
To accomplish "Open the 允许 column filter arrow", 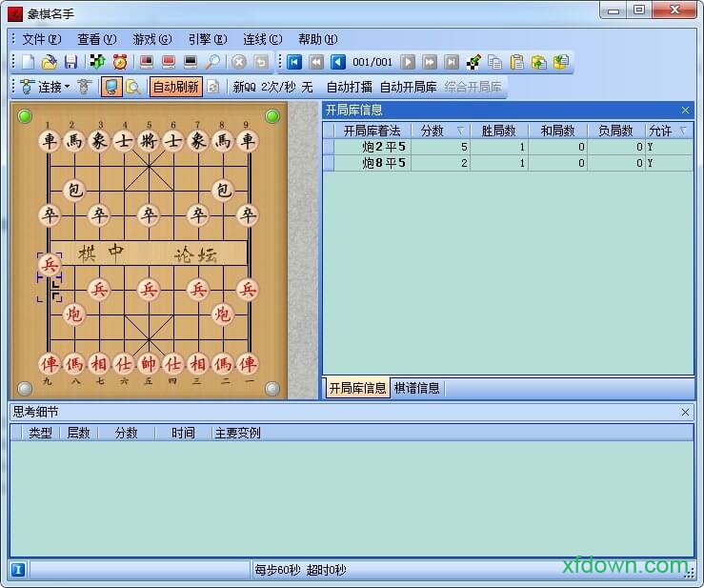I will coord(683,131).
